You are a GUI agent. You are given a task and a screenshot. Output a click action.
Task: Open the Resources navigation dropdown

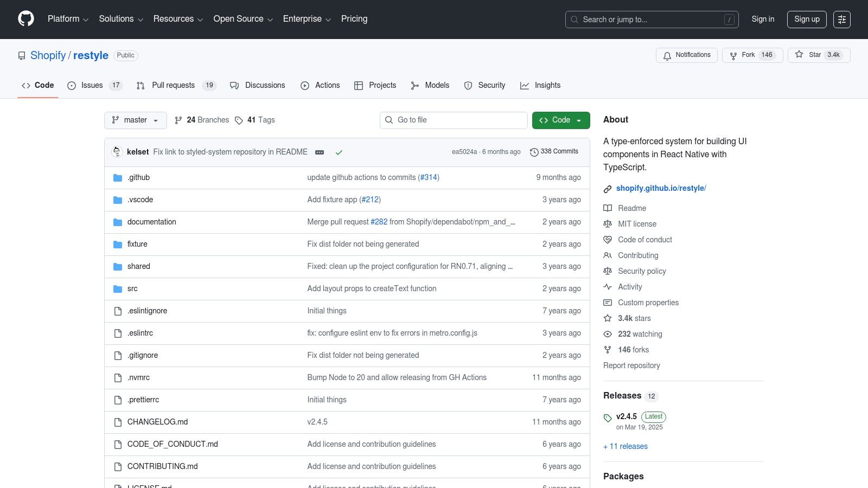click(x=178, y=19)
